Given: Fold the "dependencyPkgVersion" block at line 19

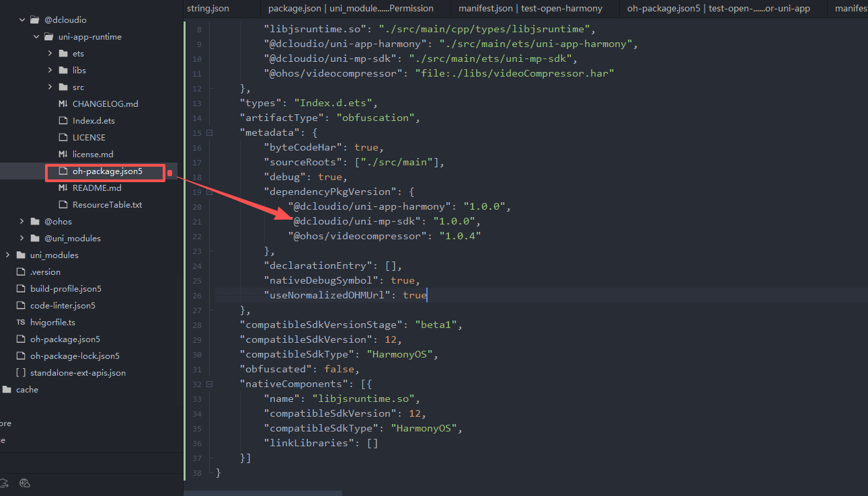Looking at the screenshot, I should click(210, 192).
